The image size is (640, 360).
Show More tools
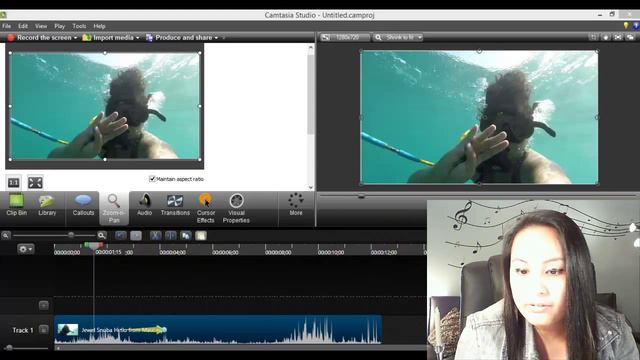coord(296,205)
